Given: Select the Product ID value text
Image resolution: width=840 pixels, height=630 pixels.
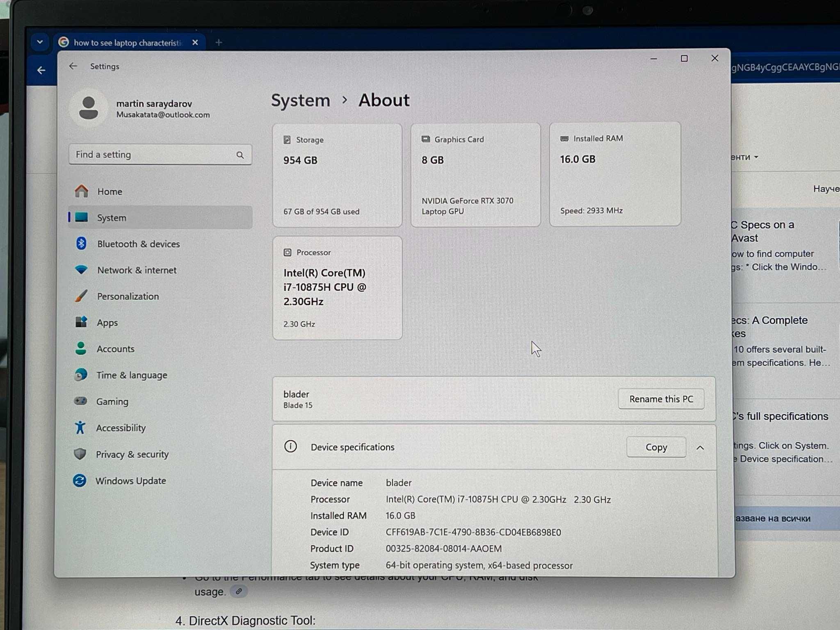Looking at the screenshot, I should coord(443,548).
